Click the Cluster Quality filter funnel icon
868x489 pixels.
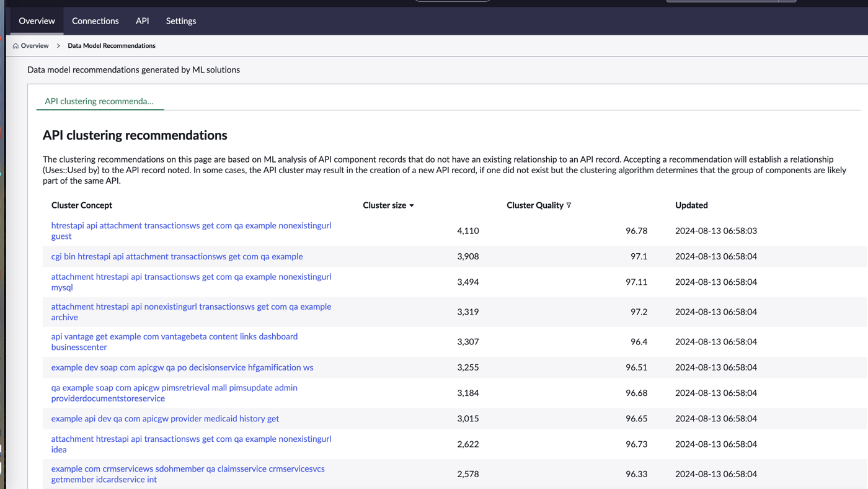pos(569,205)
